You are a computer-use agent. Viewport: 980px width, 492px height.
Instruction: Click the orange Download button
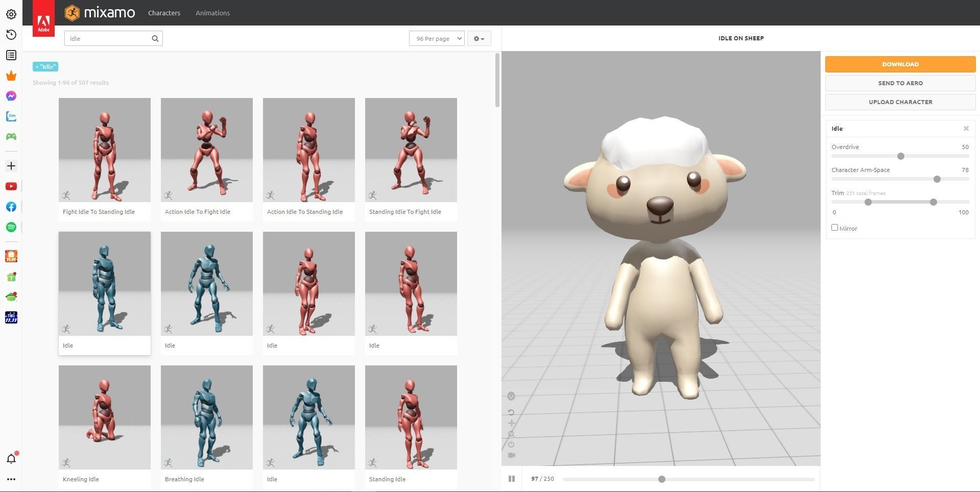(900, 64)
